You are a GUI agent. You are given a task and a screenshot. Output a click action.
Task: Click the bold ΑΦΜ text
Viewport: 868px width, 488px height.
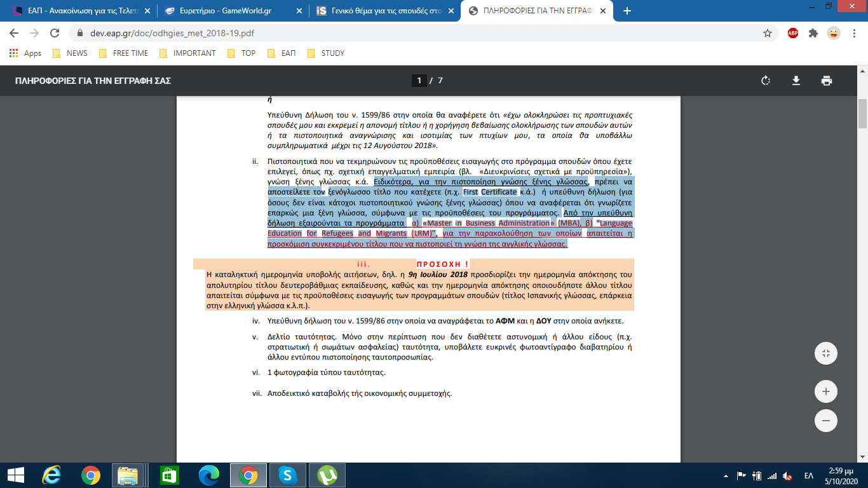505,321
